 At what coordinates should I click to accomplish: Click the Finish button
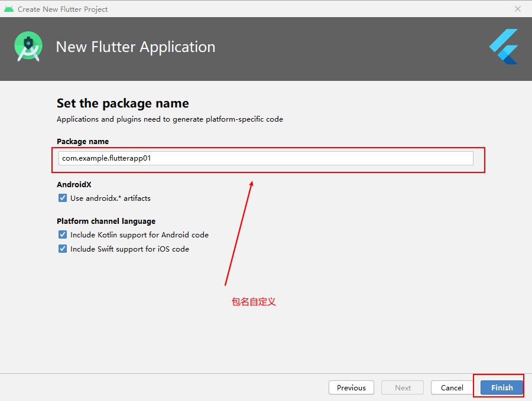pyautogui.click(x=502, y=387)
